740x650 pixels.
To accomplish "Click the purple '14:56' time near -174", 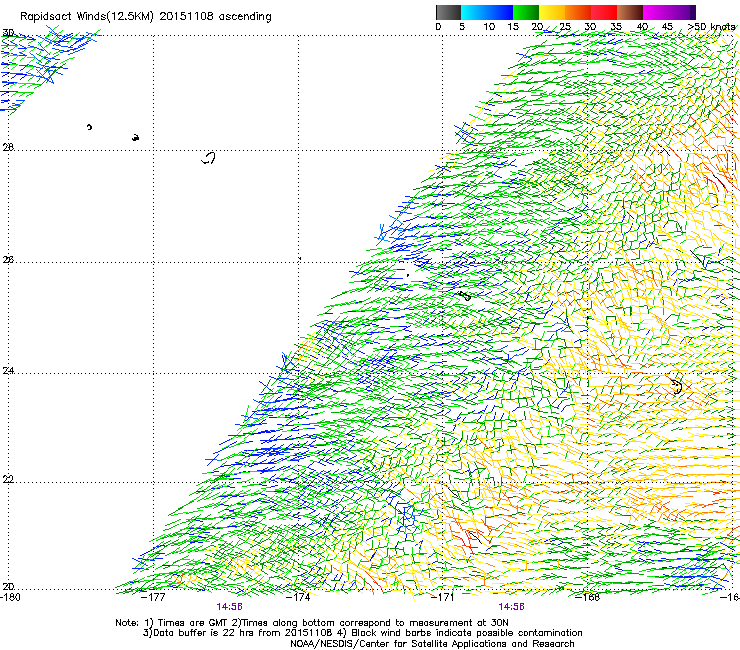I will 229,607.
